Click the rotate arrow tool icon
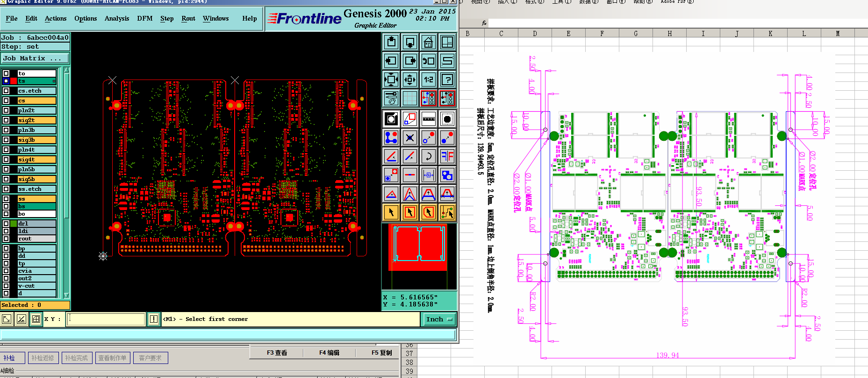This screenshot has height=378, width=868. click(x=428, y=156)
